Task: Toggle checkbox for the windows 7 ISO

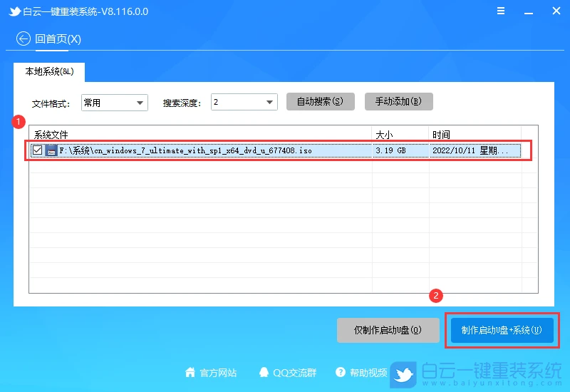Action: coord(38,150)
